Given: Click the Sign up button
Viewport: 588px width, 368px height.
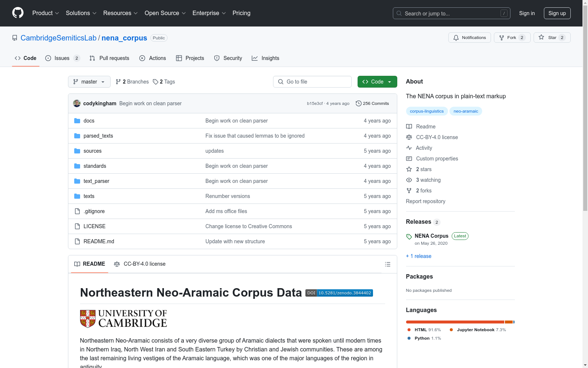Looking at the screenshot, I should click(x=557, y=13).
